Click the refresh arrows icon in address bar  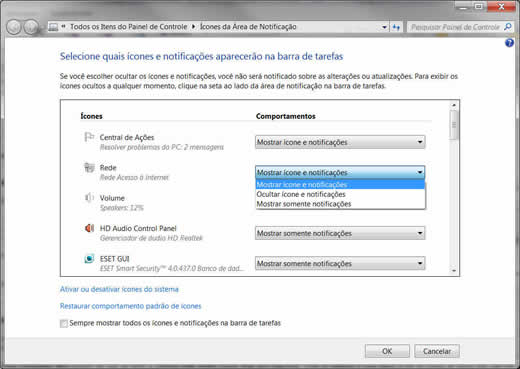396,27
